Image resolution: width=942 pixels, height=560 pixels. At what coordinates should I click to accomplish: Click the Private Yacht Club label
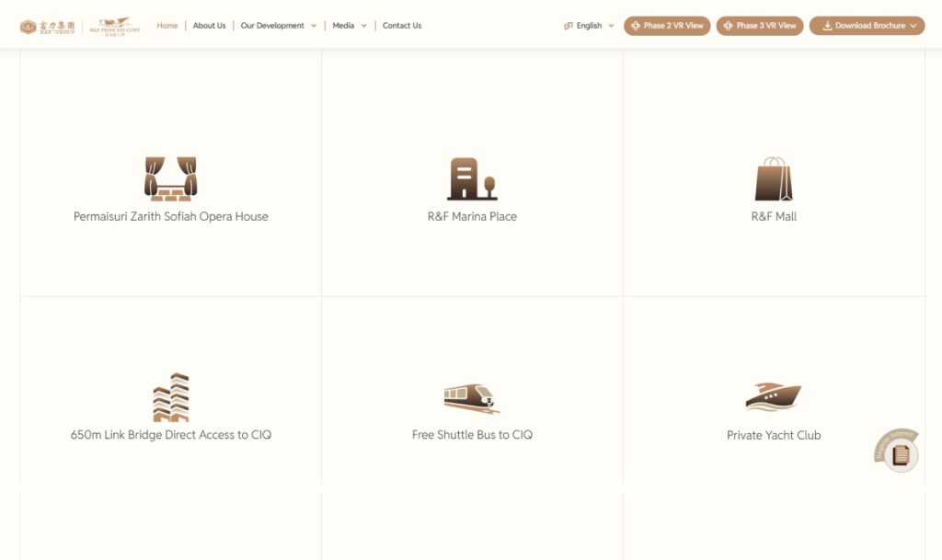coord(774,436)
